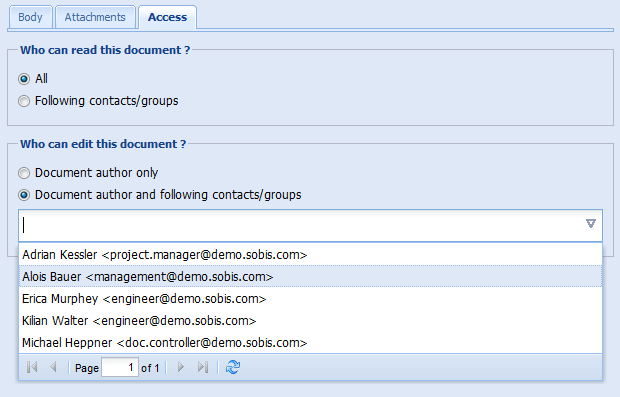Pick Alois Bauer from the list
The height and width of the screenshot is (397, 620).
coord(310,277)
